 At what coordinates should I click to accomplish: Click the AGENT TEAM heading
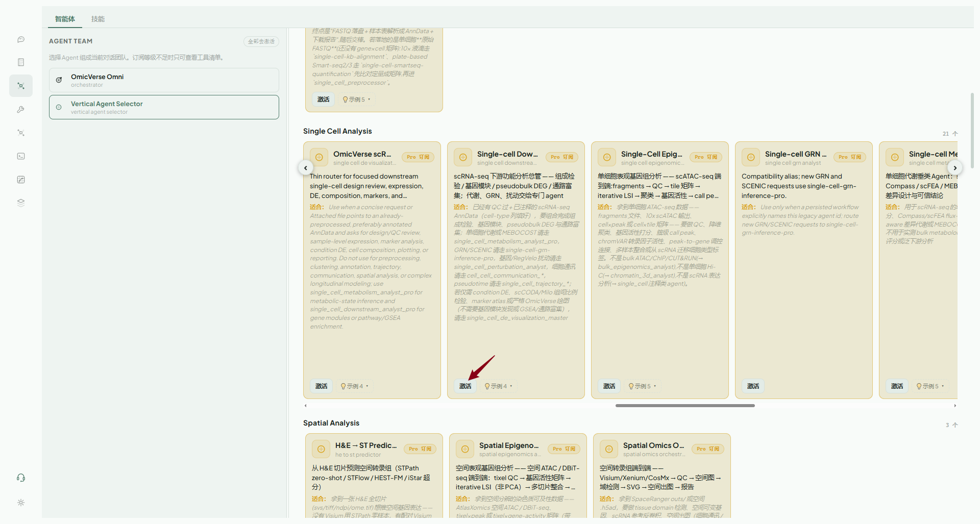point(71,41)
